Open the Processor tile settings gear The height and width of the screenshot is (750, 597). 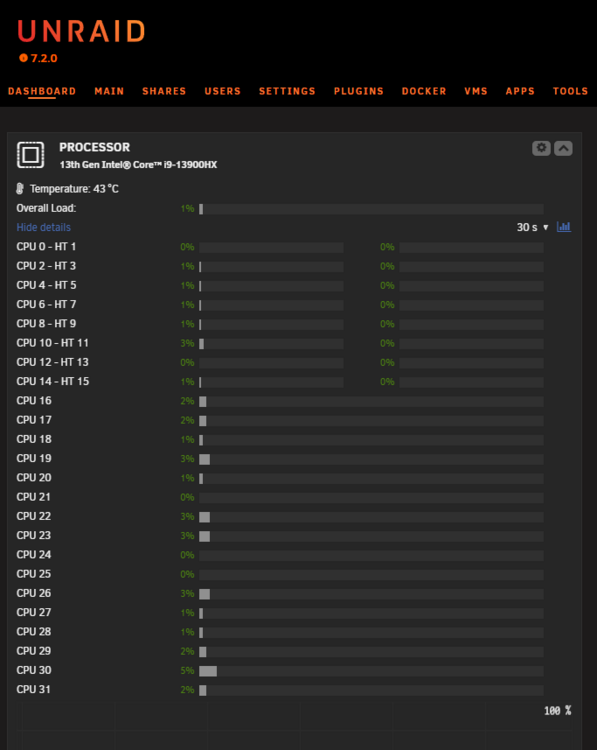pos(542,148)
